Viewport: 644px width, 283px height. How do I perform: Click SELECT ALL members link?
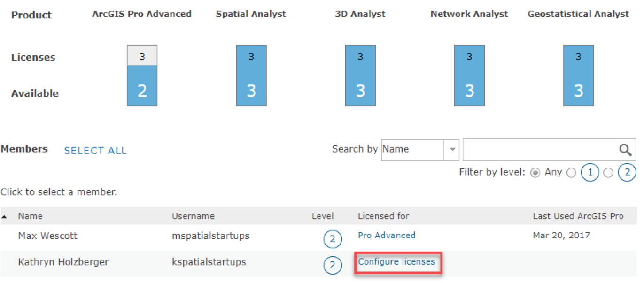95,151
